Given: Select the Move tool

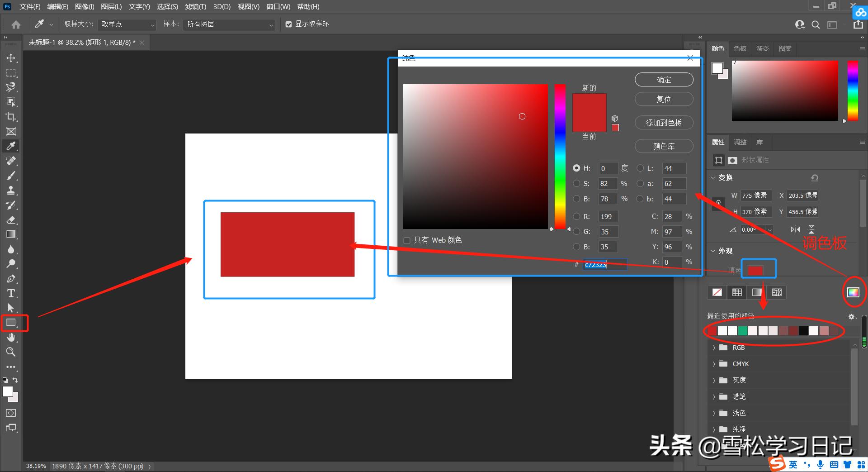Looking at the screenshot, I should coord(11,58).
